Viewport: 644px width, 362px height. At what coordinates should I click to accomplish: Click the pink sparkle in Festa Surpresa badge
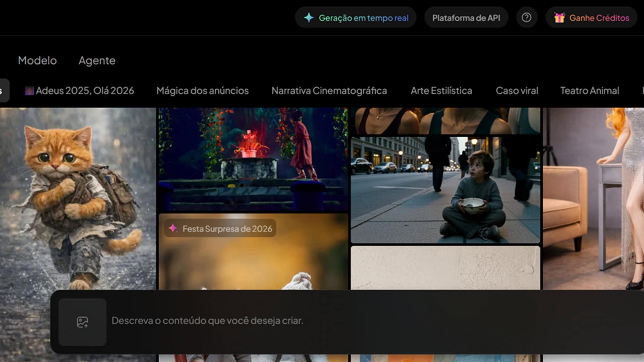tap(173, 228)
